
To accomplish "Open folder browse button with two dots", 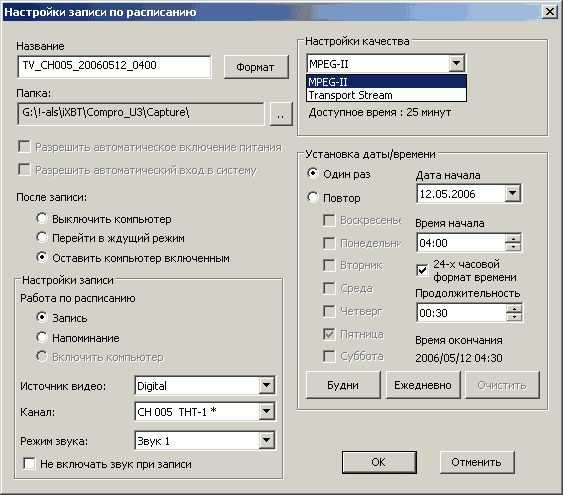I will [x=281, y=114].
